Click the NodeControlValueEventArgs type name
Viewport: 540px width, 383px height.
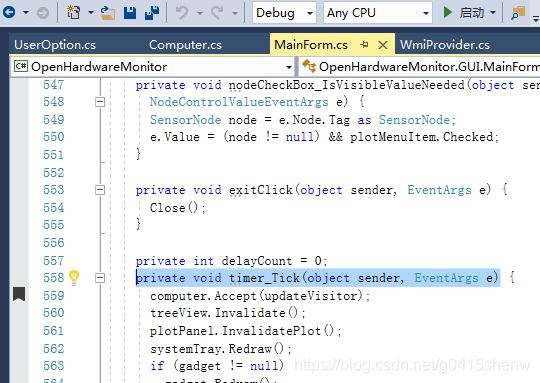pyautogui.click(x=239, y=102)
